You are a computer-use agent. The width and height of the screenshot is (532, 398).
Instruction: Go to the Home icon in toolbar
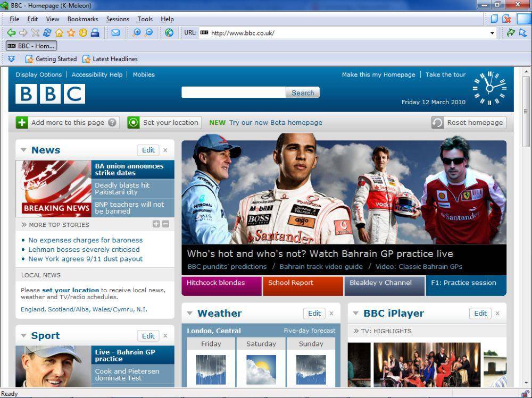coord(59,33)
